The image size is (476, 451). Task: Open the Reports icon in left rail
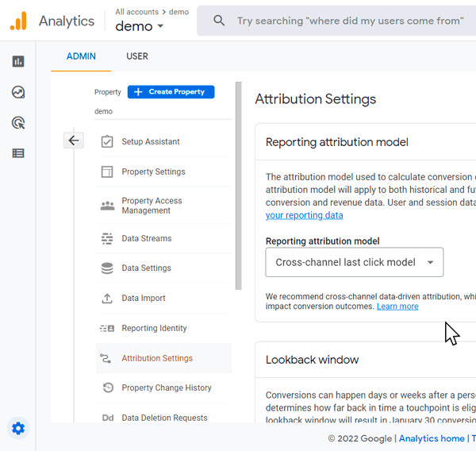(17, 61)
